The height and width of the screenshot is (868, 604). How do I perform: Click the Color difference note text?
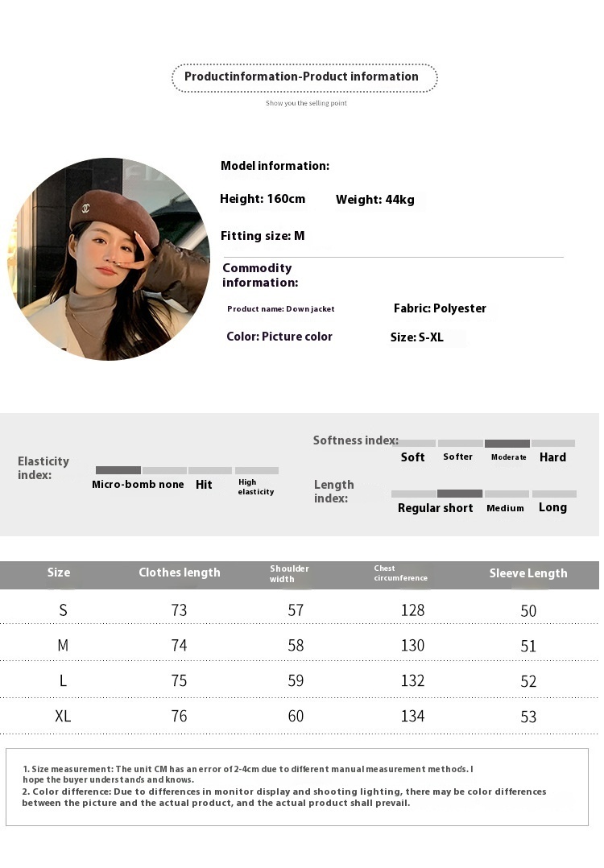click(x=286, y=797)
